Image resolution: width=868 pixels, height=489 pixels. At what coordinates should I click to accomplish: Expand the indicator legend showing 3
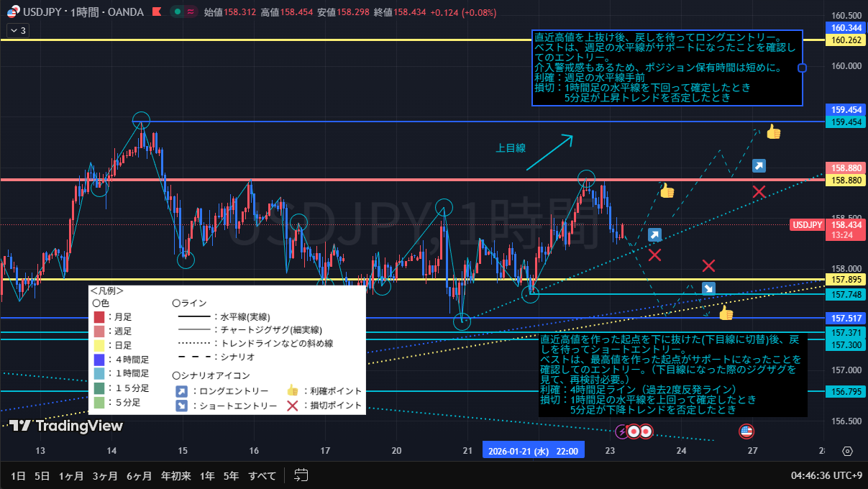17,30
